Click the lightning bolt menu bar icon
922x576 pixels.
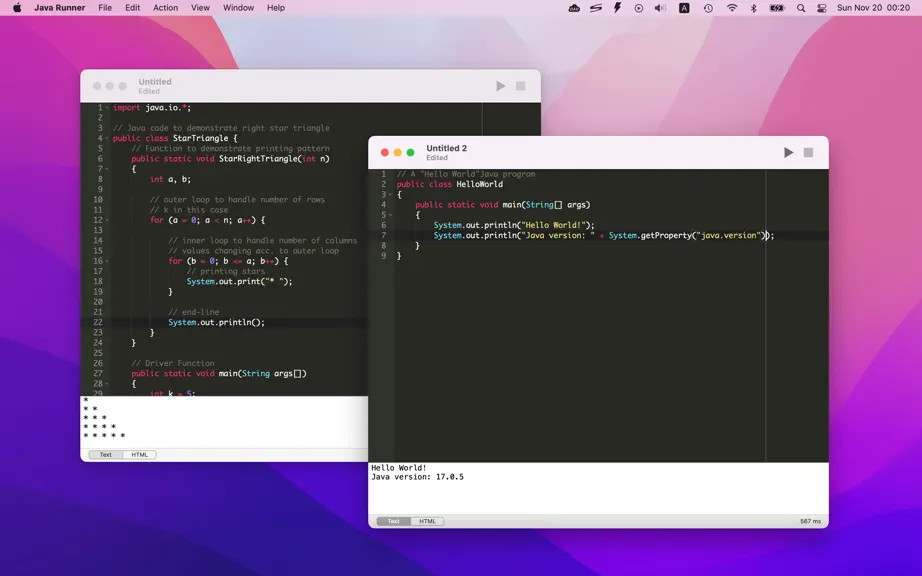click(617, 8)
